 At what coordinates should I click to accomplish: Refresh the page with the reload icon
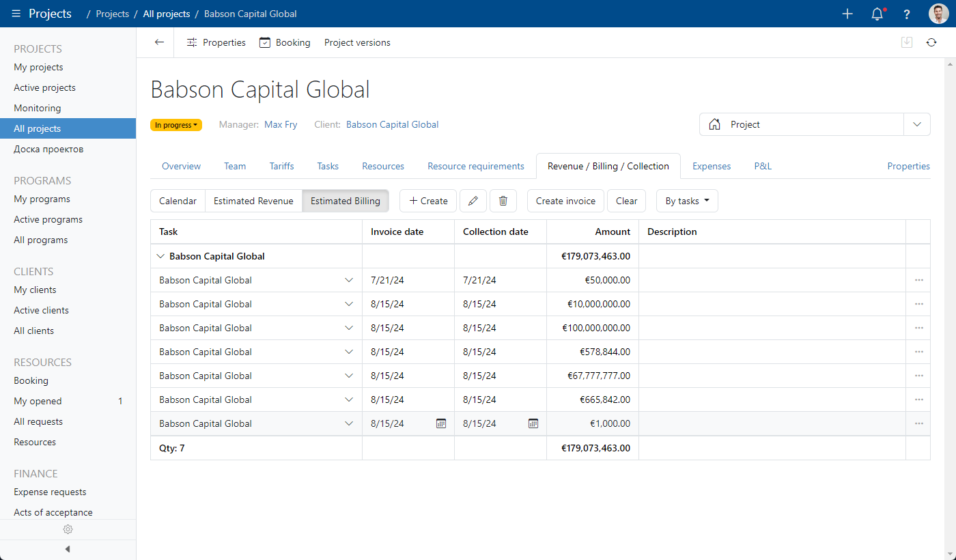(x=931, y=42)
